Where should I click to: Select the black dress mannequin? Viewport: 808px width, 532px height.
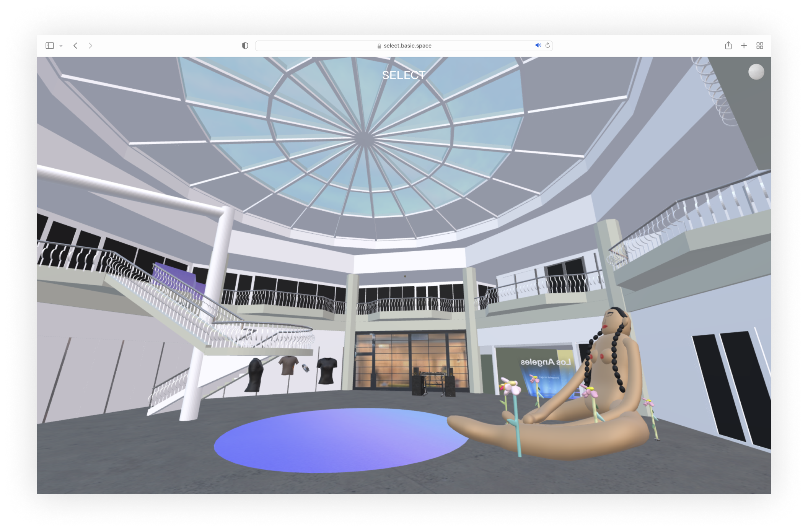pos(254,375)
